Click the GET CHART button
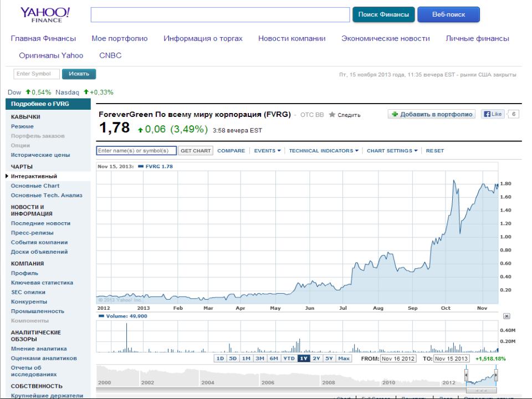Image resolution: width=532 pixels, height=399 pixels. (x=196, y=151)
